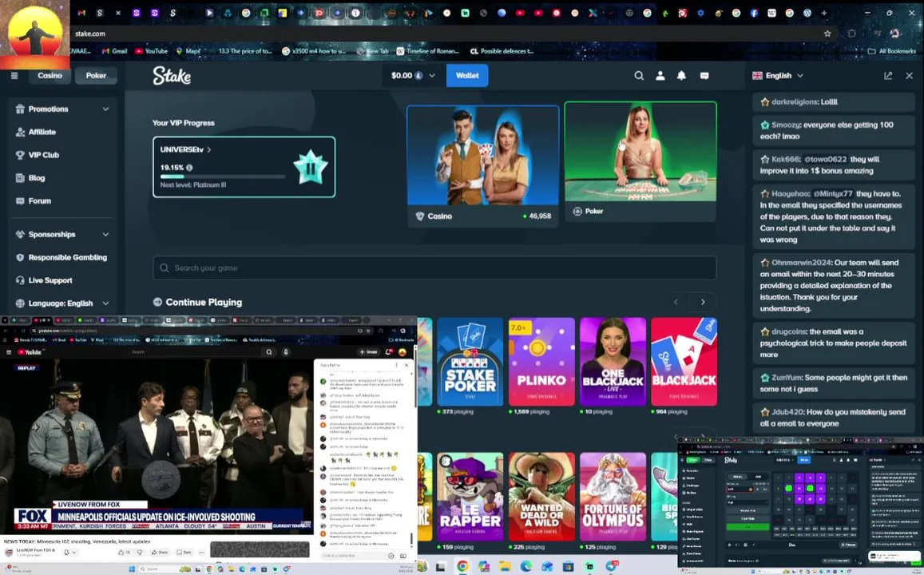Screen dimensions: 924x575
Task: Like the Fox news YouTube video
Action: [124, 552]
